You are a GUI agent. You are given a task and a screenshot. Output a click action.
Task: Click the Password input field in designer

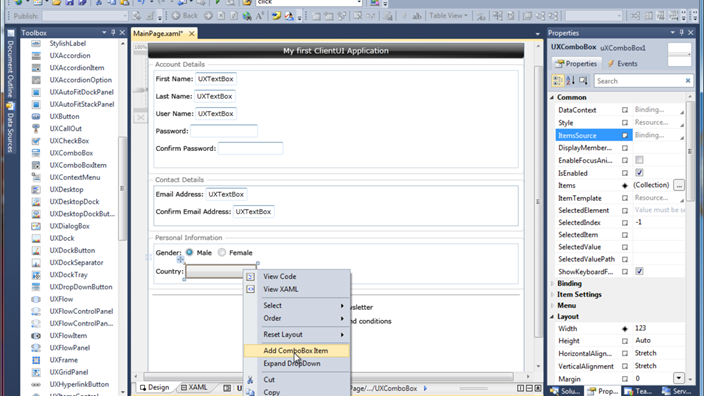coord(224,131)
